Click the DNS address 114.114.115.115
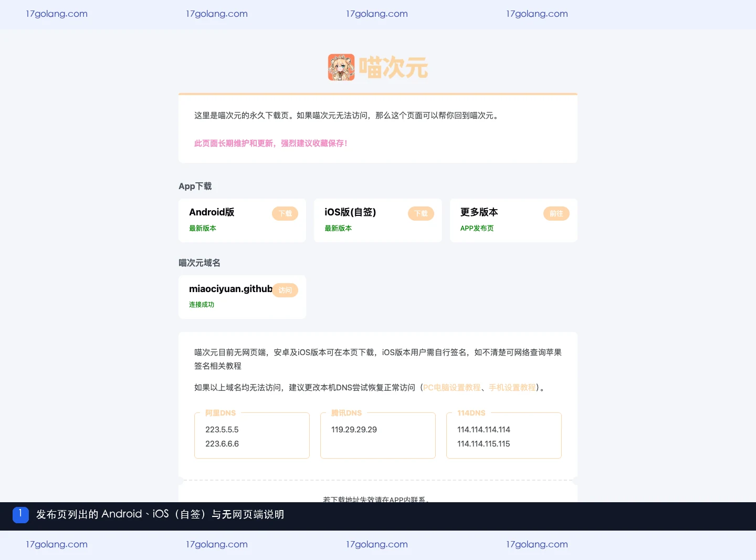This screenshot has height=560, width=756. pyautogui.click(x=484, y=444)
